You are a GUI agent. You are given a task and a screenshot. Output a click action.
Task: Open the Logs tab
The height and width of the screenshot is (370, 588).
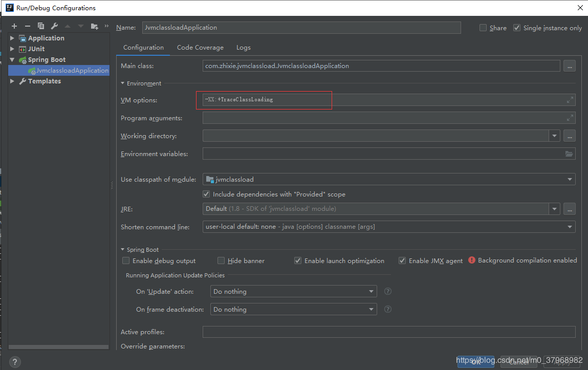tap(244, 48)
